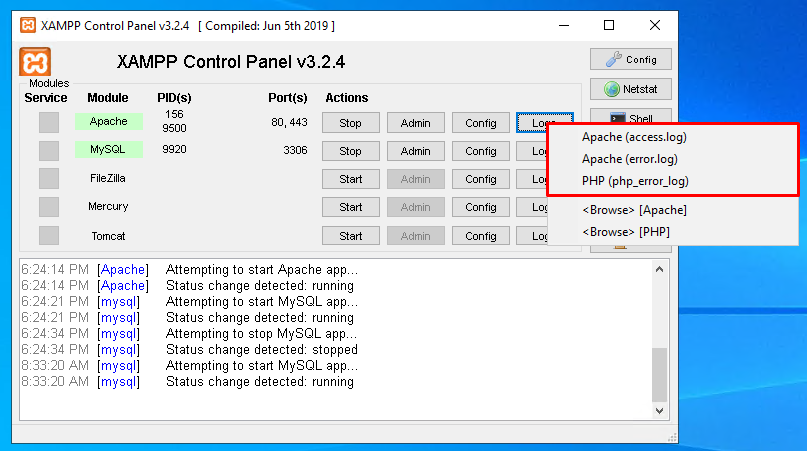Toggle the FileZilla service checkbox
Image resolution: width=807 pixels, height=451 pixels.
pyautogui.click(x=49, y=179)
